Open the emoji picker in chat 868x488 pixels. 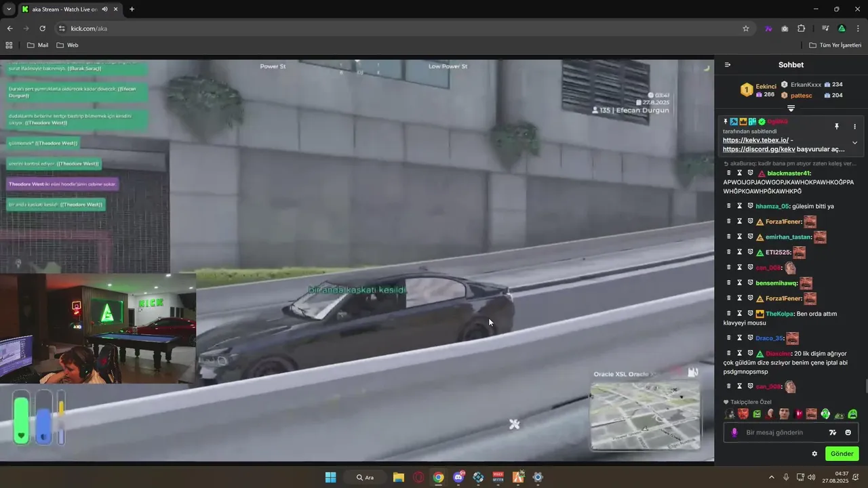[x=848, y=432]
